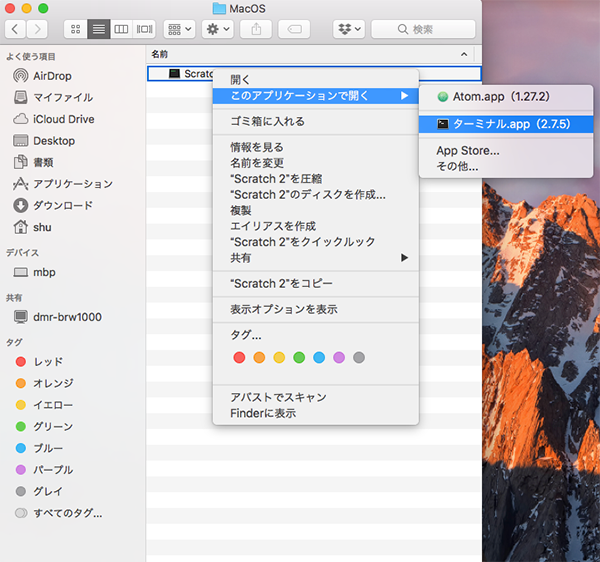Image resolution: width=600 pixels, height=562 pixels.
Task: Apply blue tag color in context menu
Action: click(x=319, y=358)
